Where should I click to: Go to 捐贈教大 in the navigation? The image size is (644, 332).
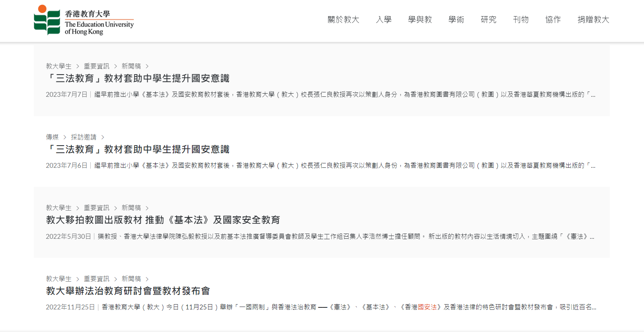click(593, 19)
